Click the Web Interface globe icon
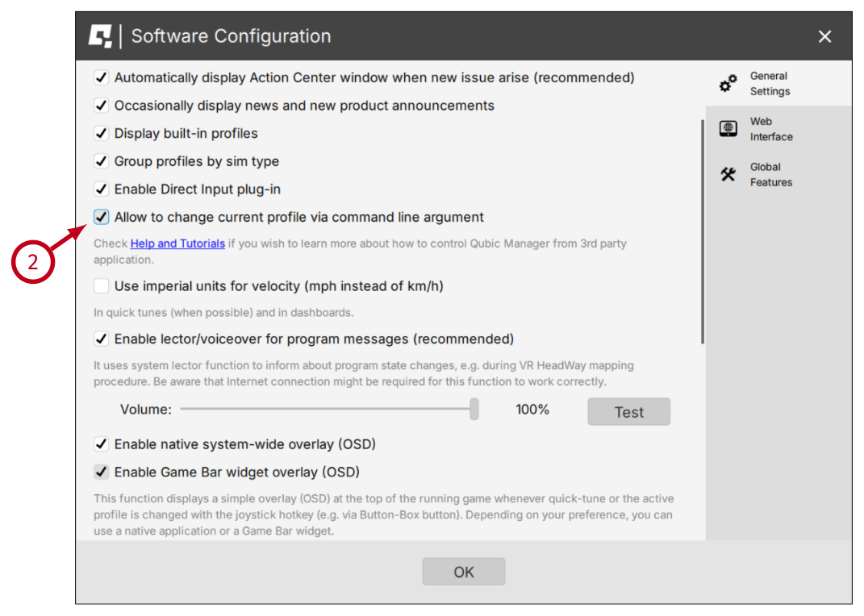The image size is (864, 616). (x=728, y=129)
